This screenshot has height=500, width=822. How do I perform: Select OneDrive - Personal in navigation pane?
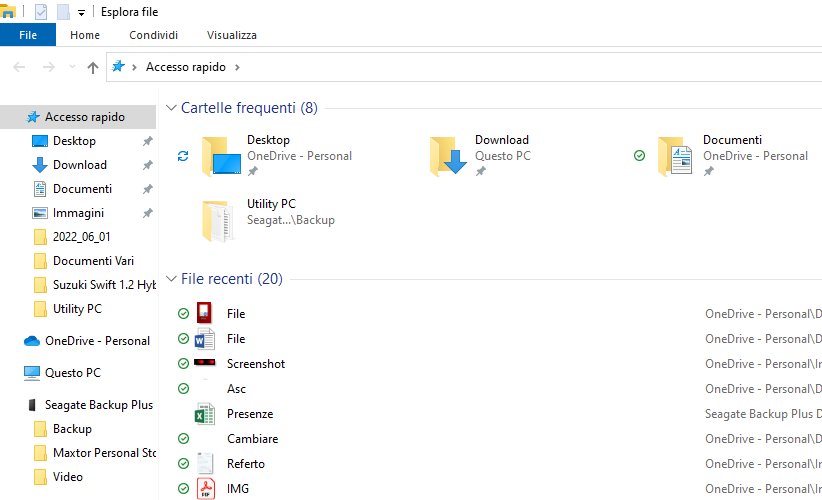point(96,341)
